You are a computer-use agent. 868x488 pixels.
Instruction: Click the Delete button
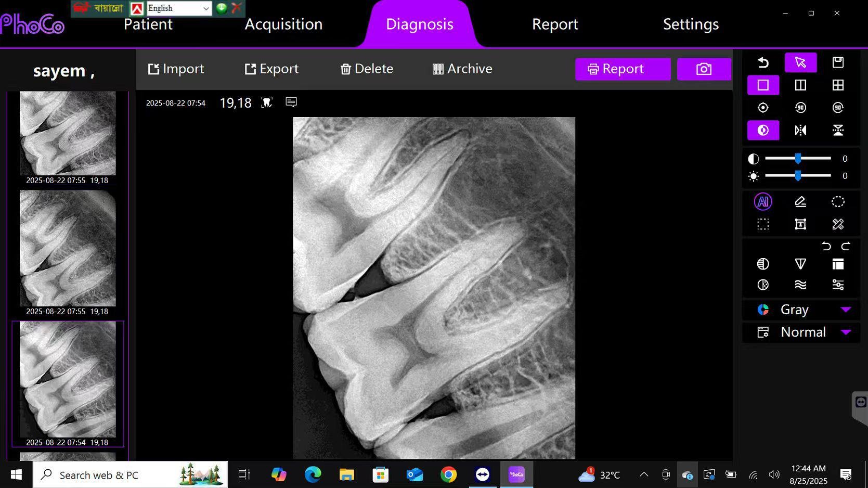coord(367,69)
